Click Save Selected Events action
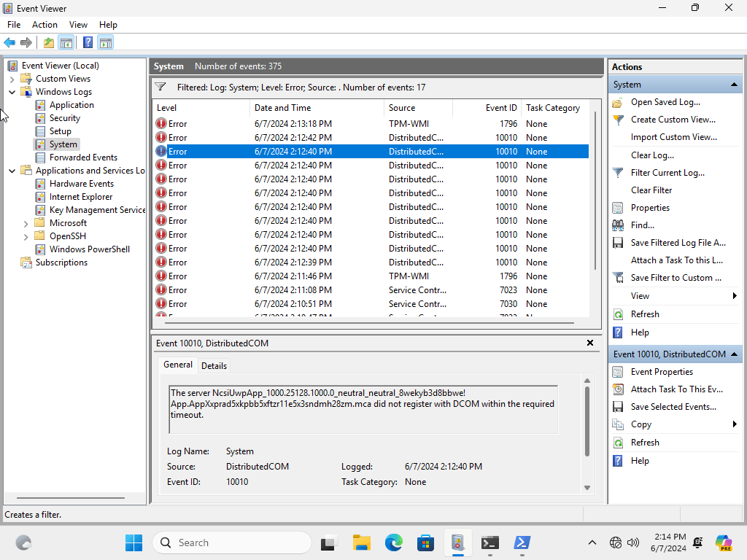The image size is (747, 560). coord(673,407)
